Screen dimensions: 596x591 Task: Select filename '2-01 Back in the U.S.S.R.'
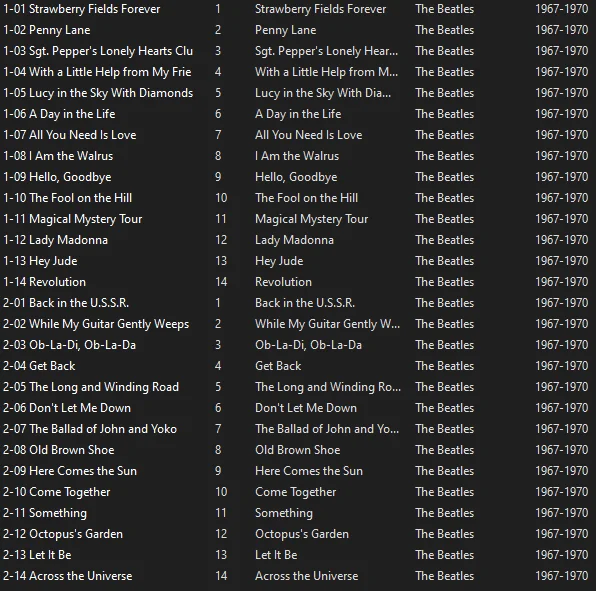coord(66,303)
